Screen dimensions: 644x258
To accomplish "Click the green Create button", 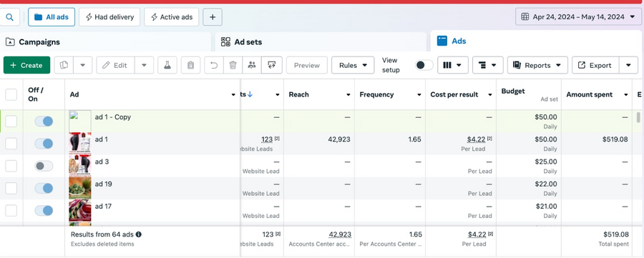I will 26,65.
